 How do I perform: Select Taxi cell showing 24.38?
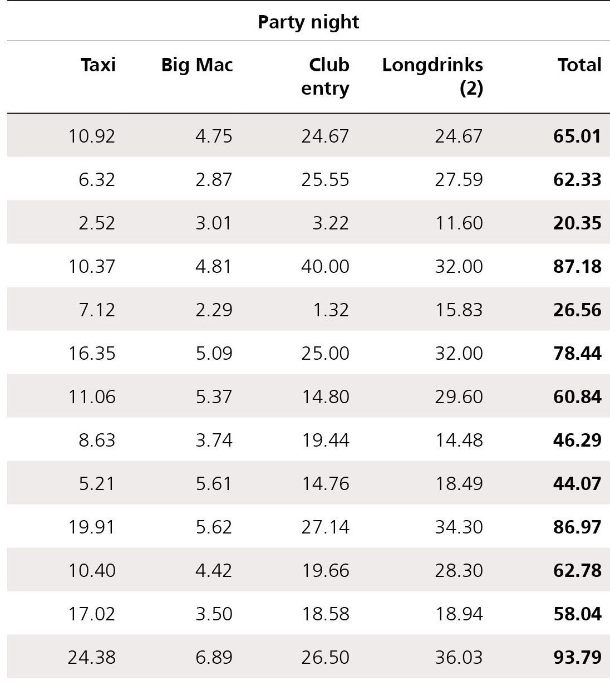click(92, 658)
